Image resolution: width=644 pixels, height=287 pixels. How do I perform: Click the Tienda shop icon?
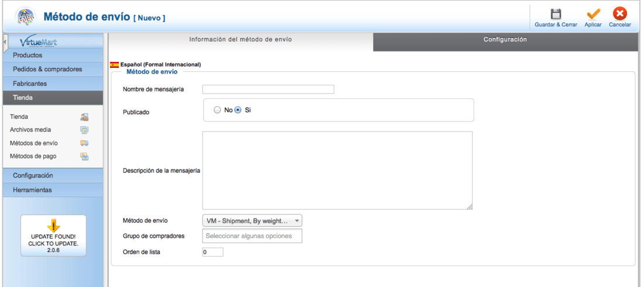(84, 117)
